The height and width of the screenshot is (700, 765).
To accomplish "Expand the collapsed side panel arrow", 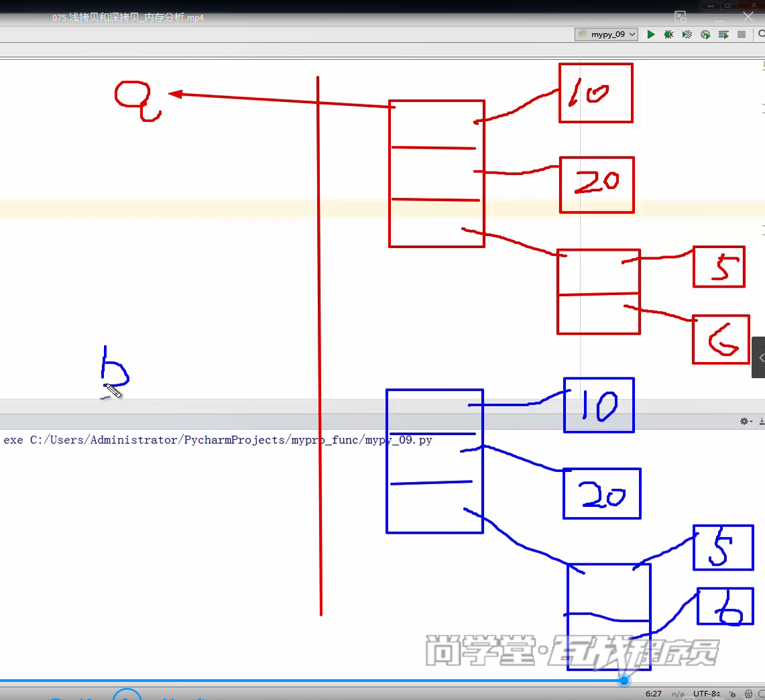I will coord(760,359).
